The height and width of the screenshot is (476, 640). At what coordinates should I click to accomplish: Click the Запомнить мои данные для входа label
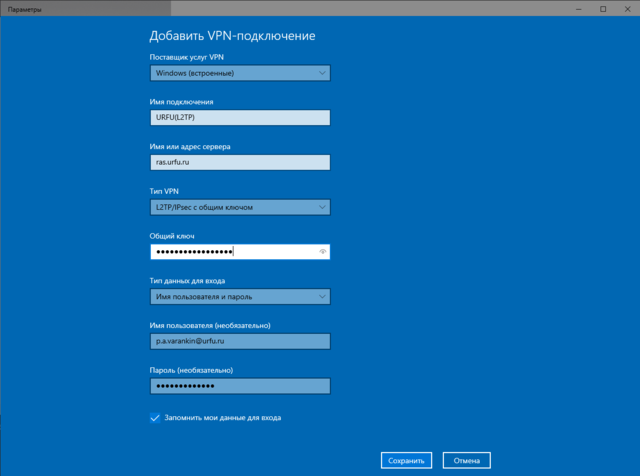[222, 418]
